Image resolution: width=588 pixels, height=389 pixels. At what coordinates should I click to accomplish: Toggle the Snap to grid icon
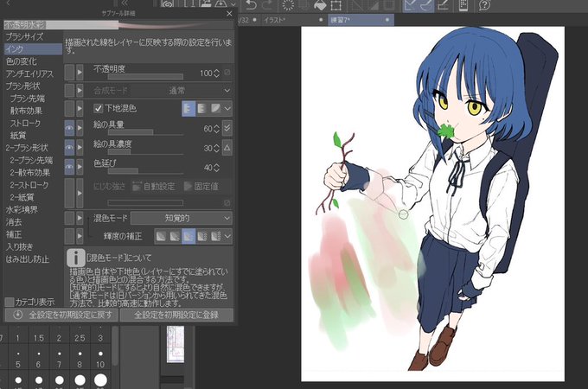coord(443,5)
